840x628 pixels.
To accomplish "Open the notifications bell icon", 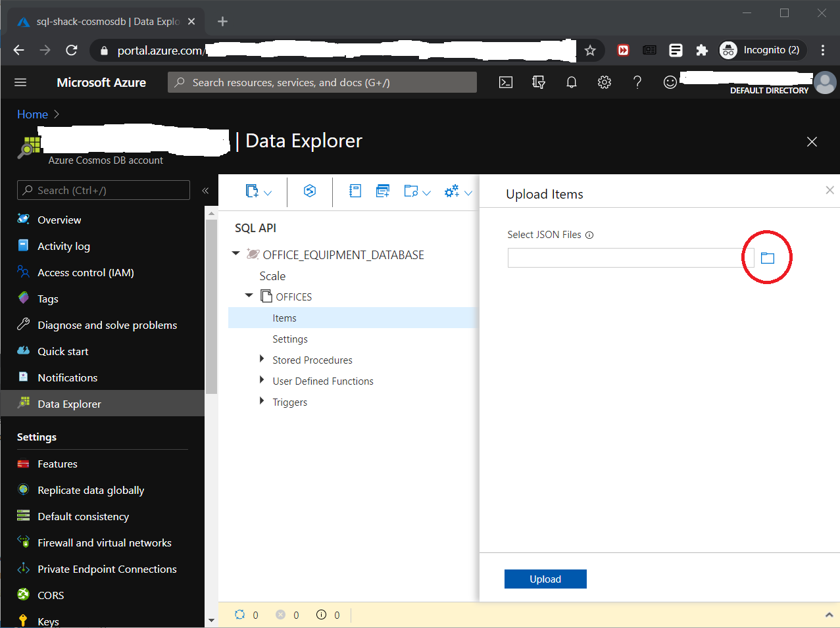I will 572,82.
